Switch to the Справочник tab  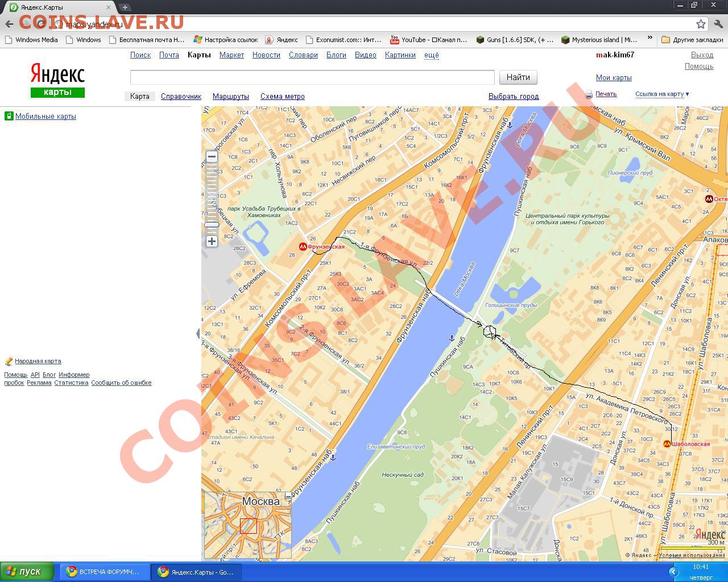tap(181, 97)
